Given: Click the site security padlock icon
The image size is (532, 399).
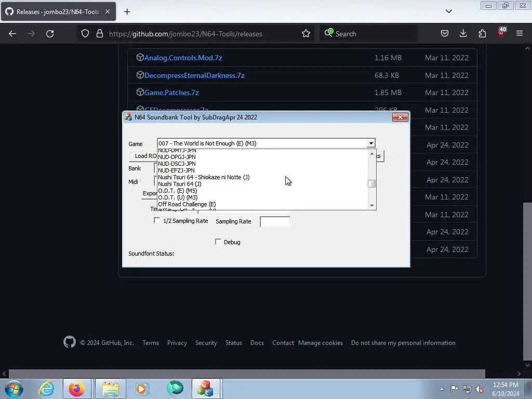Looking at the screenshot, I should [99, 34].
